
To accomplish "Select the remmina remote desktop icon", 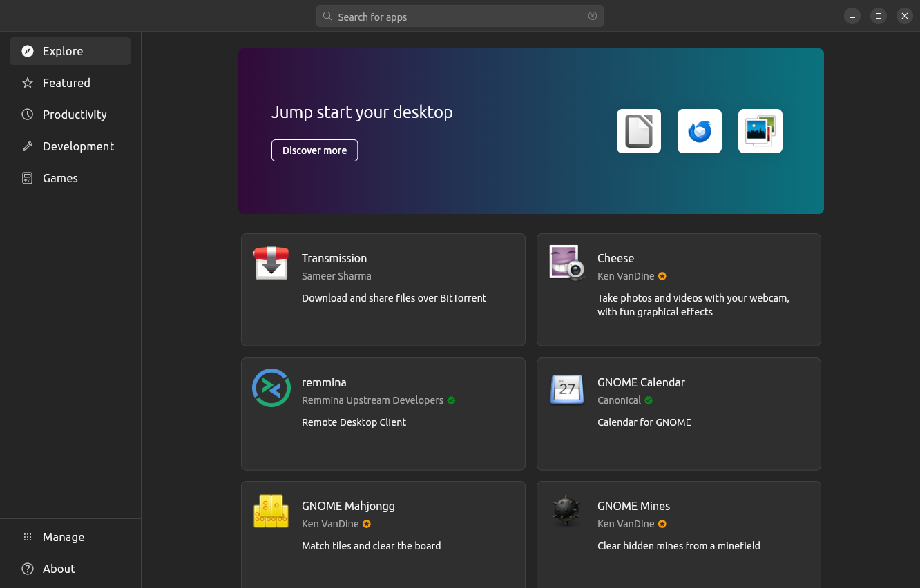I will pos(271,387).
